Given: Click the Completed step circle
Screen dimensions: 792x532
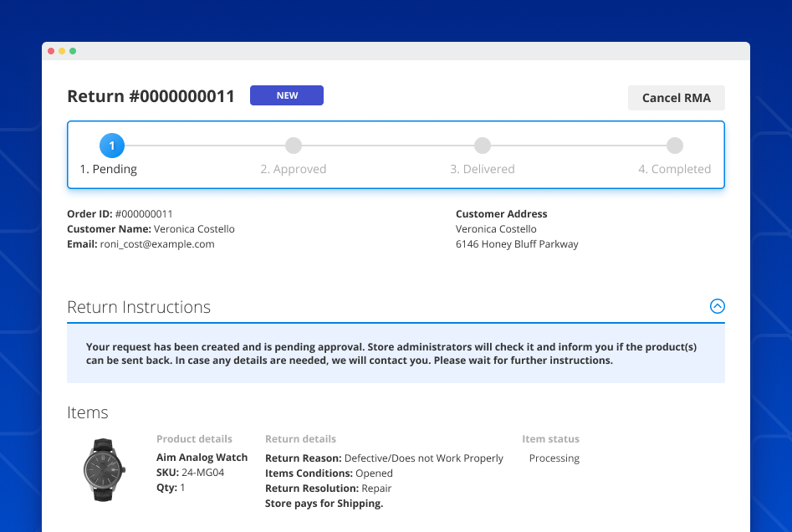Looking at the screenshot, I should [x=674, y=146].
